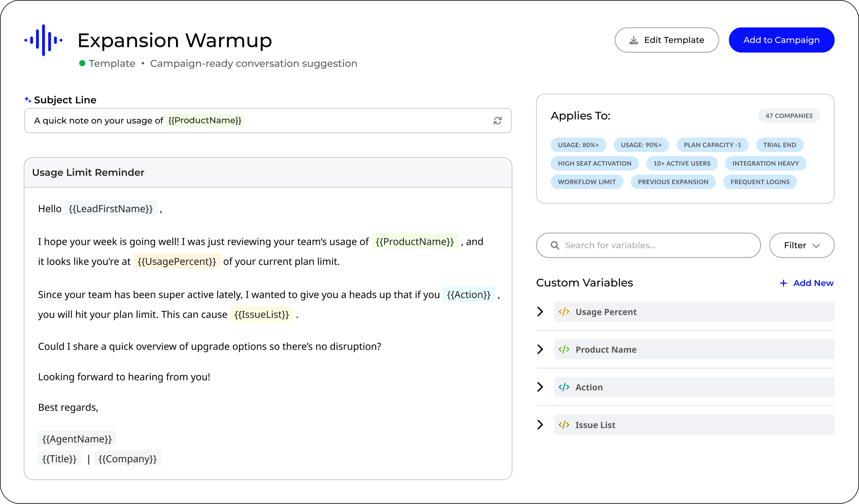Expand the Issue List variable chevron
This screenshot has height=504, width=859.
tap(540, 425)
